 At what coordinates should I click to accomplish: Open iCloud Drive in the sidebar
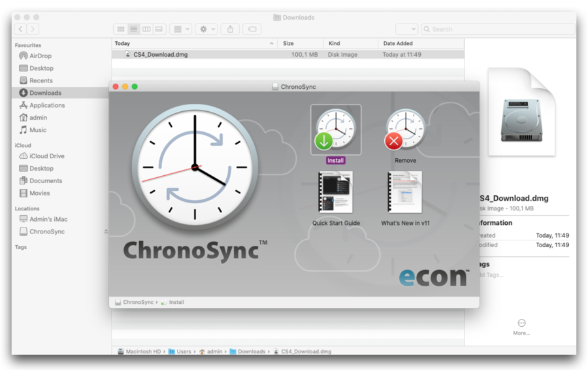pos(47,156)
